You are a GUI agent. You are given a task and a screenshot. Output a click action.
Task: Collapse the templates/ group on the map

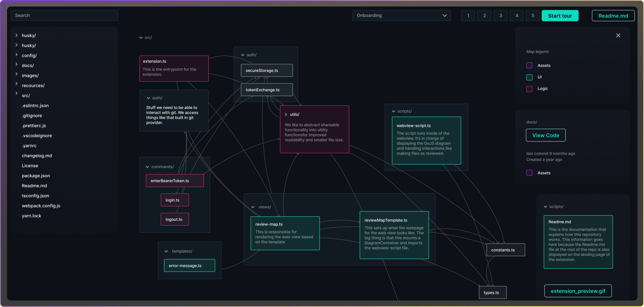coord(166,251)
